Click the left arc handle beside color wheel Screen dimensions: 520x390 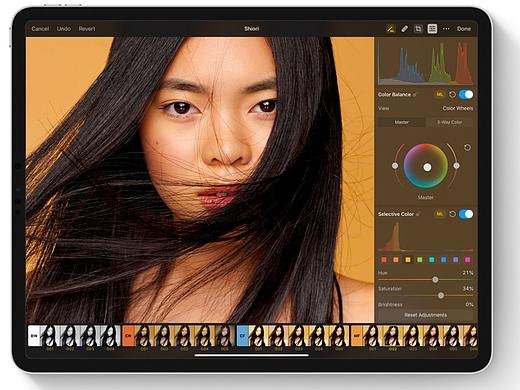(395, 166)
